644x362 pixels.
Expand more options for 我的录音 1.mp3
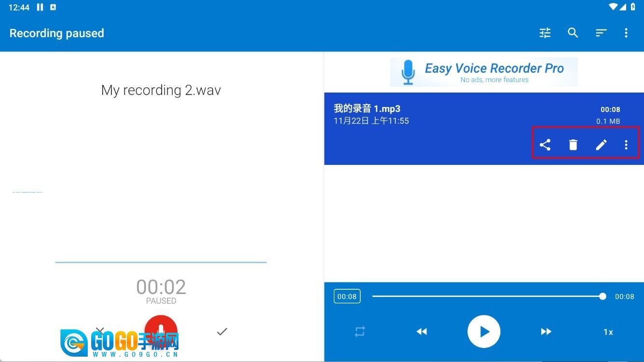(x=626, y=145)
